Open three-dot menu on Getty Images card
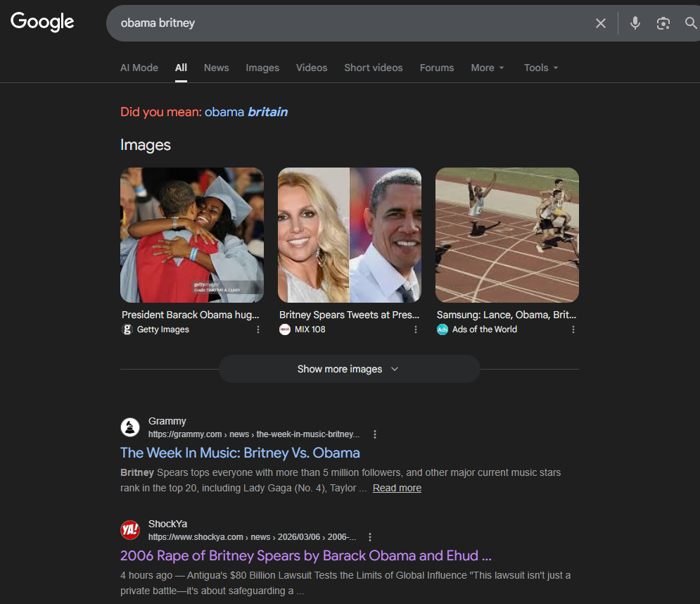The width and height of the screenshot is (700, 604). (258, 329)
